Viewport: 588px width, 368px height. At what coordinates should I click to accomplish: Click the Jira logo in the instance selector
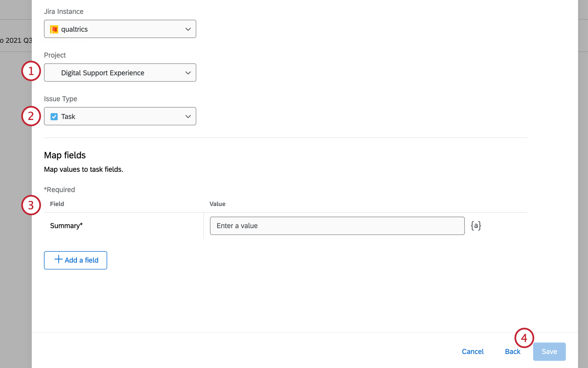[54, 29]
